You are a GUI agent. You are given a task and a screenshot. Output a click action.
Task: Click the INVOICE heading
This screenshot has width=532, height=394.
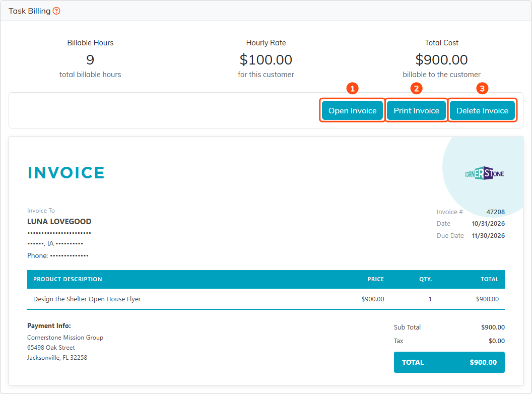pyautogui.click(x=66, y=172)
